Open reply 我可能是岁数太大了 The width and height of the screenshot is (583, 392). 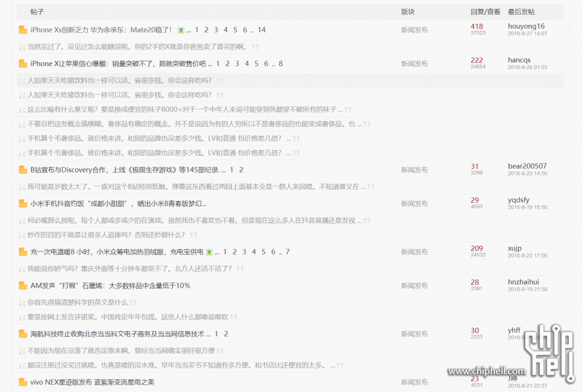pyautogui.click(x=196, y=187)
